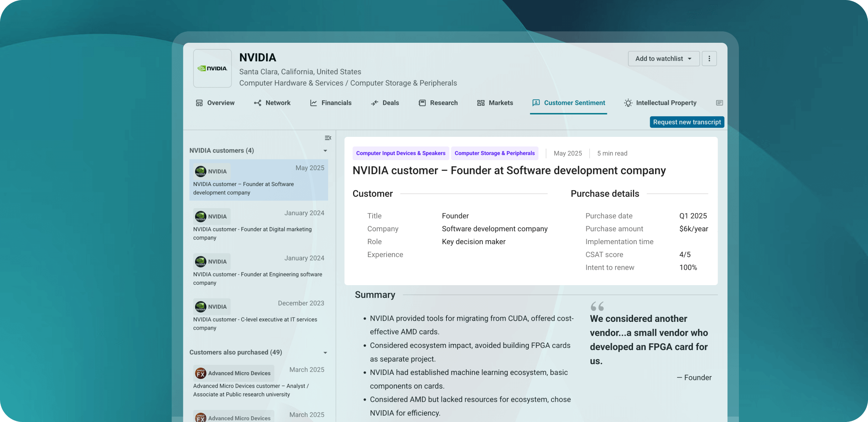Click Request new transcript button
Viewport: 868px width, 422px height.
(686, 122)
